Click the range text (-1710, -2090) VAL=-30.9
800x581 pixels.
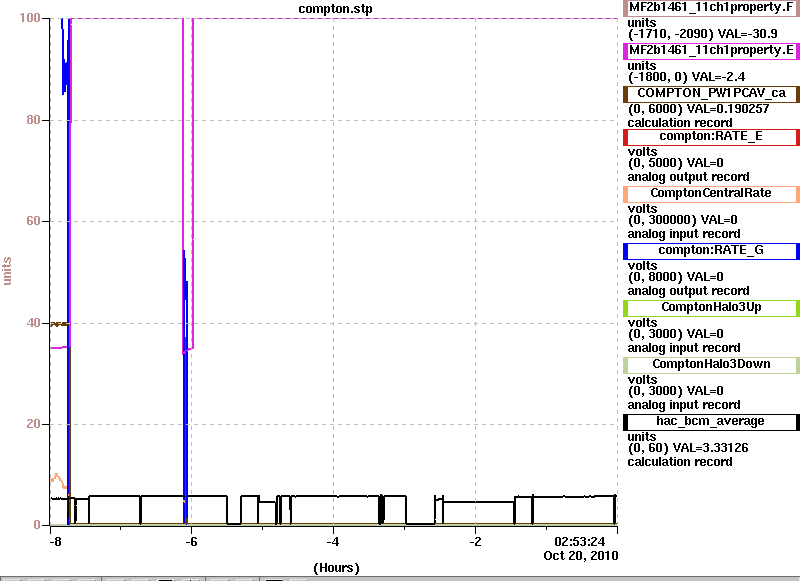(x=703, y=34)
